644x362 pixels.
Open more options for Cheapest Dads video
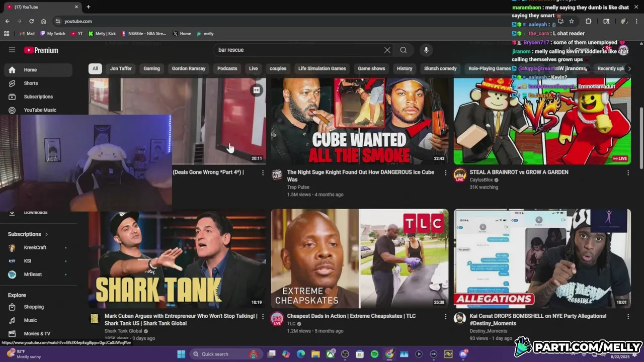click(445, 316)
